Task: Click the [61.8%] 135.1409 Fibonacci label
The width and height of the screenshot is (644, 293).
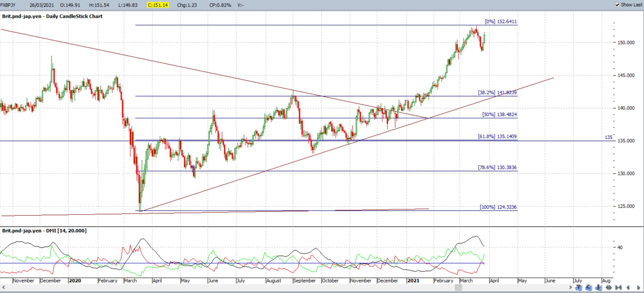Action: [497, 136]
